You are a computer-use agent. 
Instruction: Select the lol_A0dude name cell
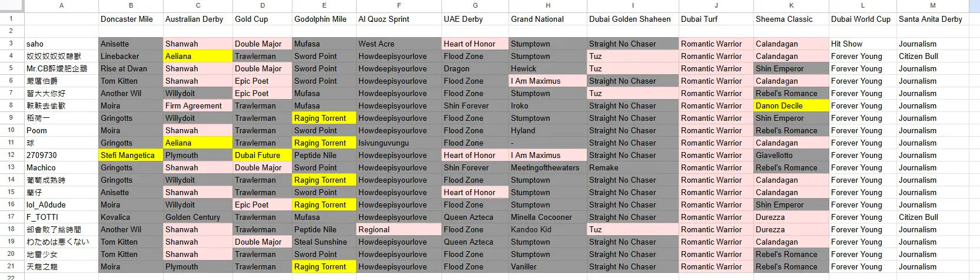61,205
